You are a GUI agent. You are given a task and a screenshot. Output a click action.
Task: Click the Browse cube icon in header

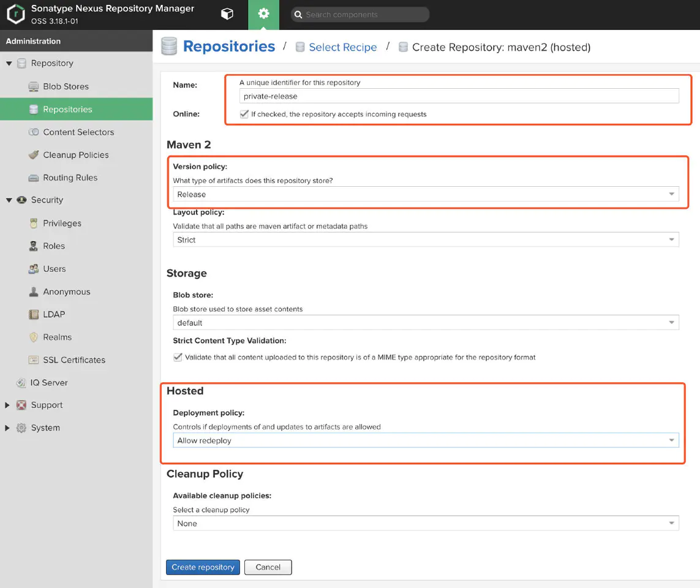click(x=227, y=14)
